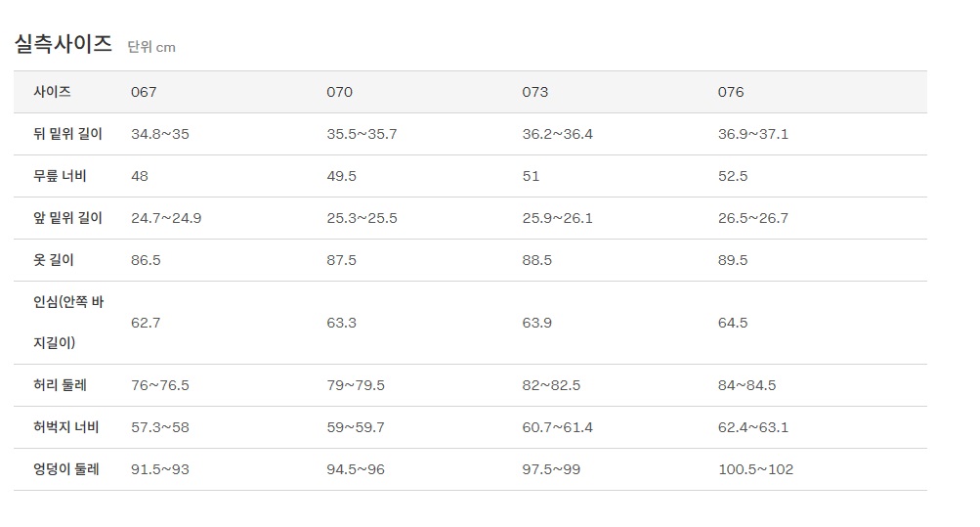Click the 사이즈 header cell

click(x=52, y=92)
